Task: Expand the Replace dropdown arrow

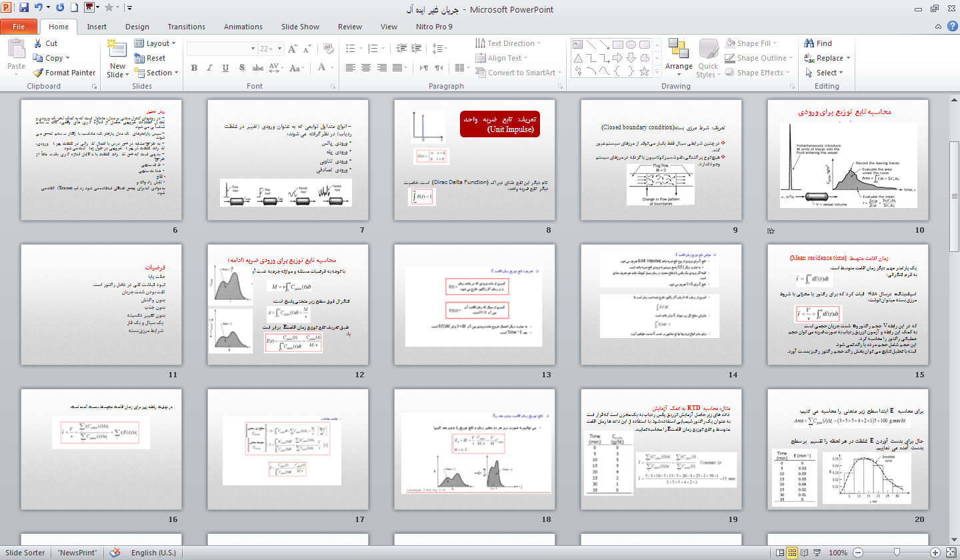Action: (849, 58)
